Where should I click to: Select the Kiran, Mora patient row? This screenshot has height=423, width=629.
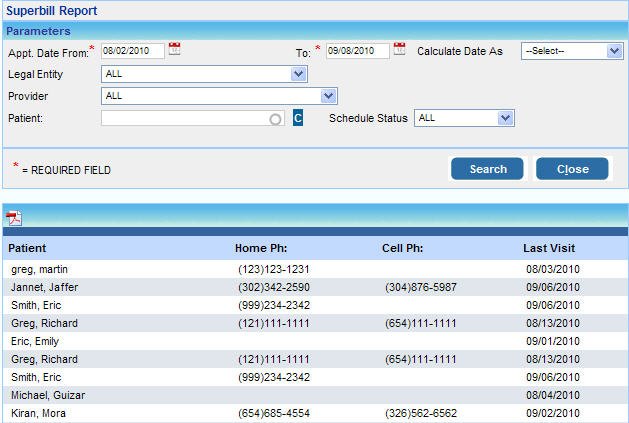pyautogui.click(x=39, y=413)
